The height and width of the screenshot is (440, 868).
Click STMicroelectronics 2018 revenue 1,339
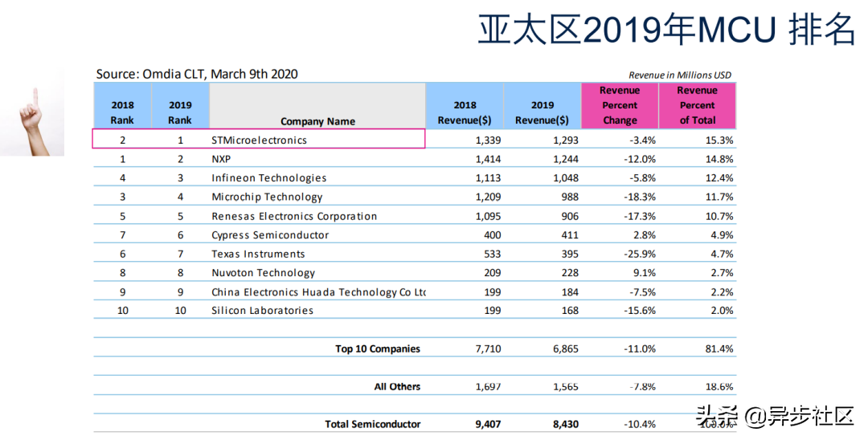488,141
